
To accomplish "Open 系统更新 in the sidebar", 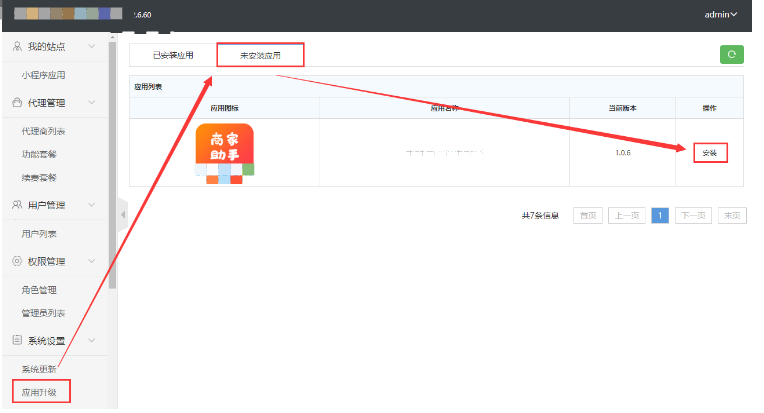I will [39, 369].
